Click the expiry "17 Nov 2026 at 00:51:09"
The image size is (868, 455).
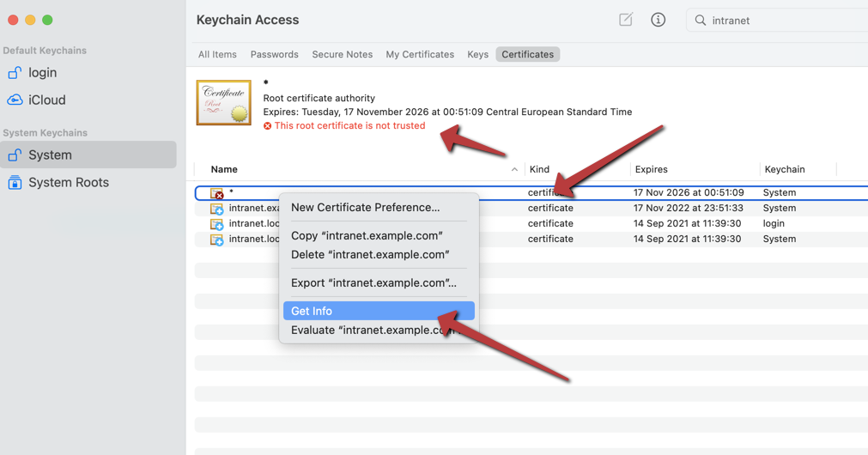(689, 192)
